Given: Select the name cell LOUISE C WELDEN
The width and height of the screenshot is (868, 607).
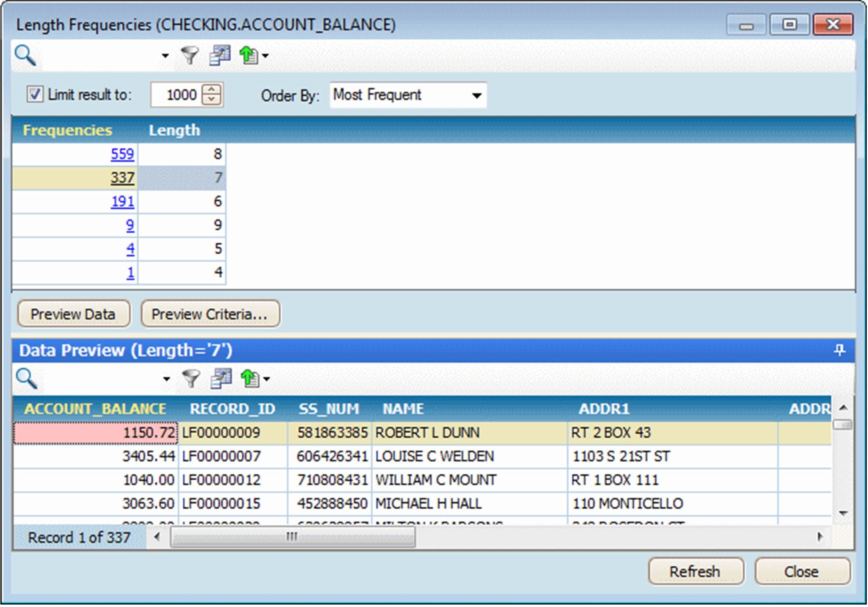Looking at the screenshot, I should [x=469, y=456].
